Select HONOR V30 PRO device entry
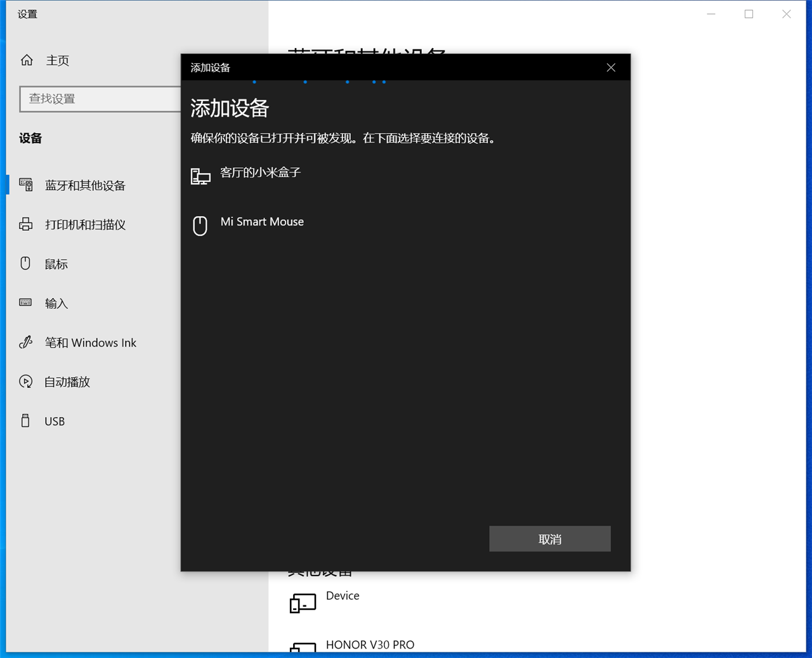 (370, 645)
